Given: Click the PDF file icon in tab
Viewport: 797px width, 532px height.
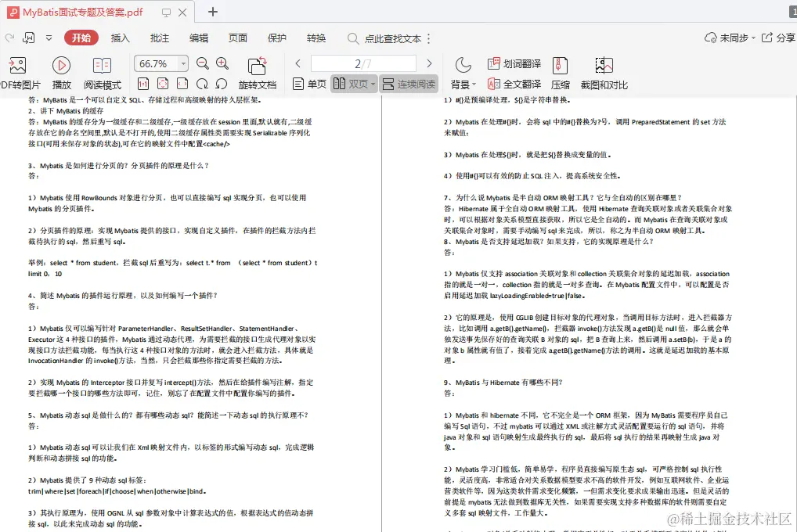Looking at the screenshot, I should point(13,13).
